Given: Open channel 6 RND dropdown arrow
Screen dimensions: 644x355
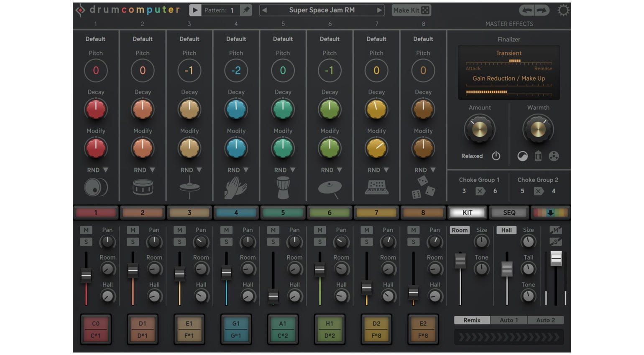Looking at the screenshot, I should [x=340, y=170].
